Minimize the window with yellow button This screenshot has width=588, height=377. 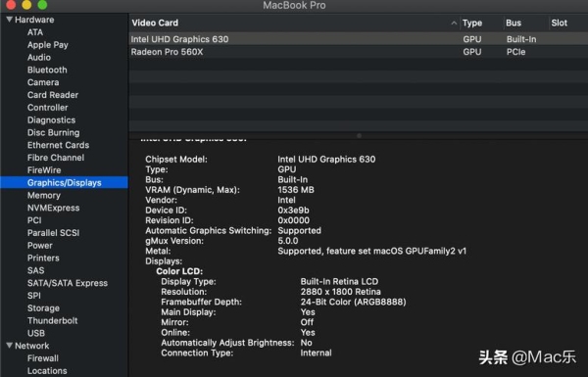[x=27, y=5]
